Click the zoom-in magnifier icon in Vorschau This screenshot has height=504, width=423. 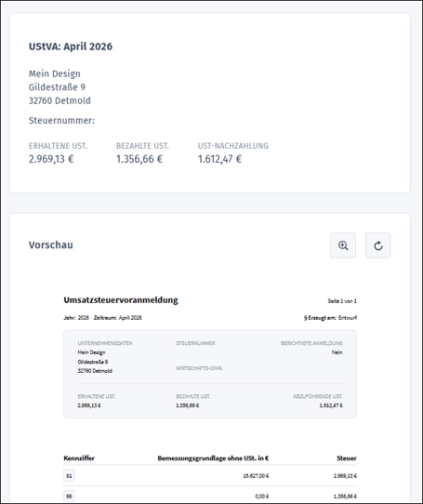click(x=343, y=245)
